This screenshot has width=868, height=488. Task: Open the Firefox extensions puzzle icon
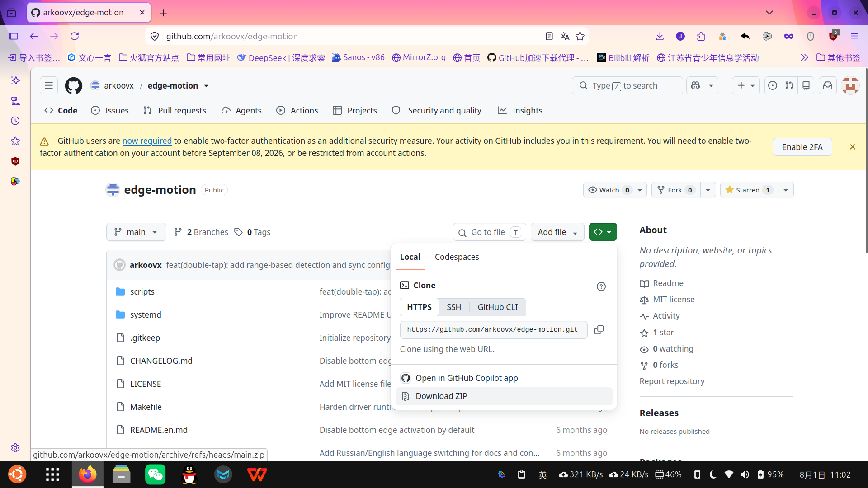coord(701,36)
